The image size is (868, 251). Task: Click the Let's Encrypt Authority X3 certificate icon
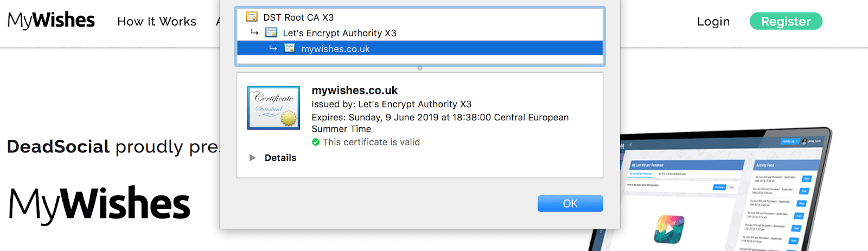(x=271, y=33)
